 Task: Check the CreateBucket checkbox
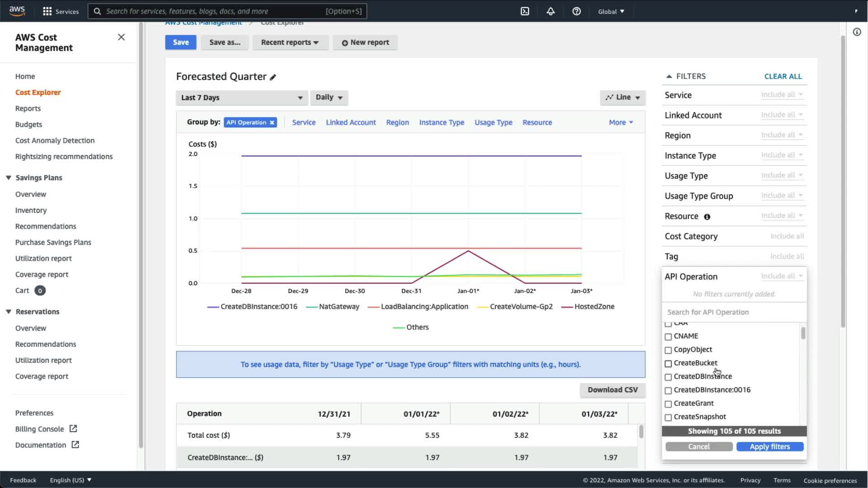668,364
